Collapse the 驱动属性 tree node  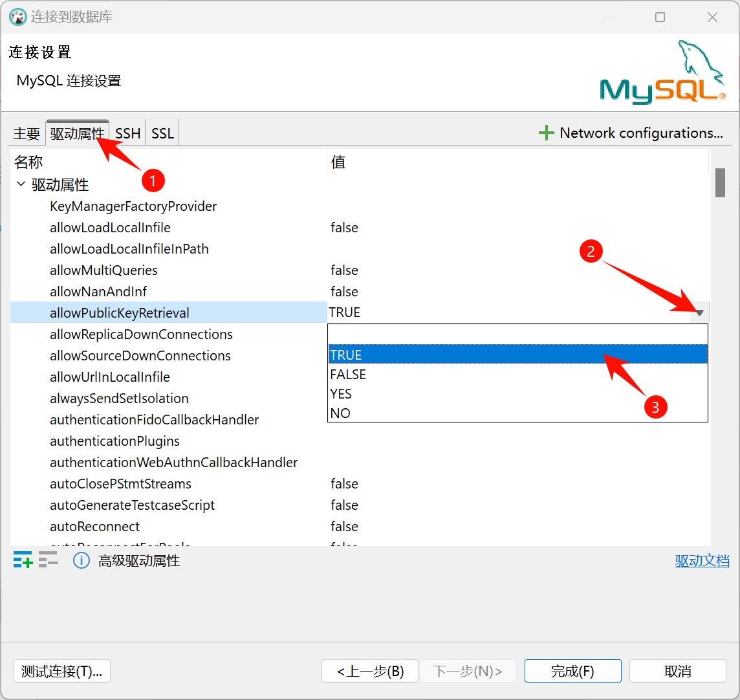(x=21, y=184)
